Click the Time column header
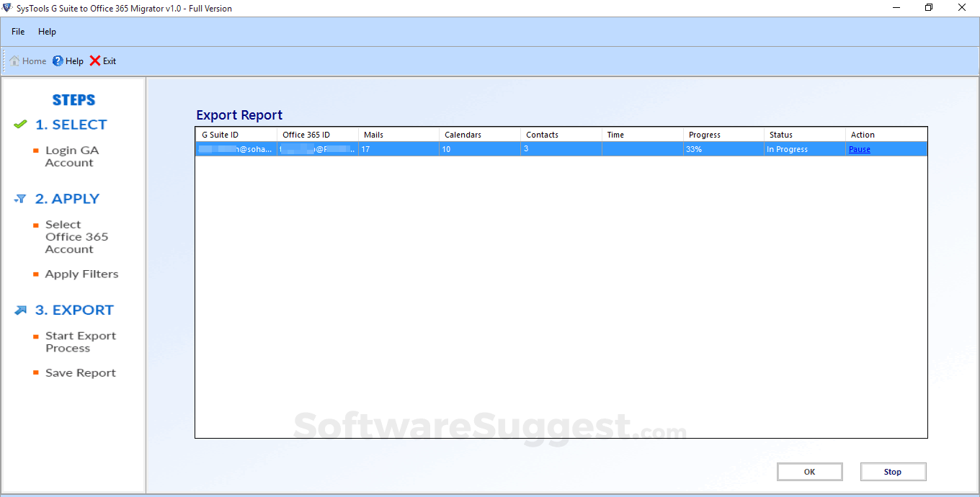980x497 pixels. (x=643, y=135)
